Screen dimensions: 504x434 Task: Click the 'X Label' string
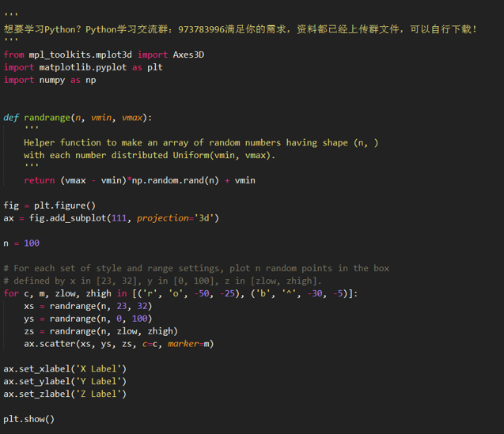(x=97, y=368)
